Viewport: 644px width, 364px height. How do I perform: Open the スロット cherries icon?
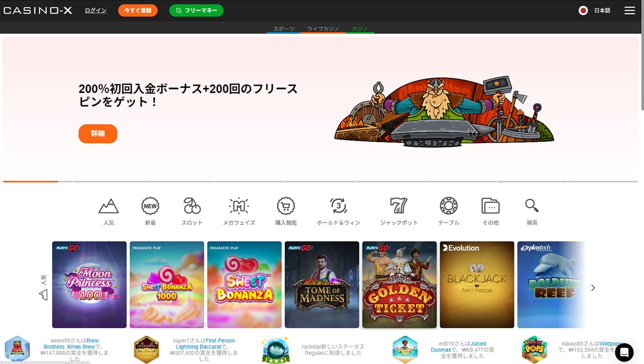192,206
